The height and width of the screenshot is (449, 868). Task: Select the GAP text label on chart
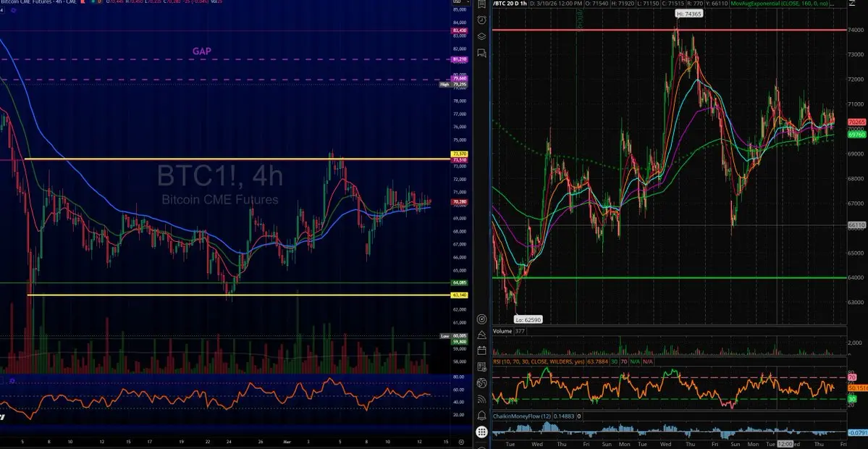click(201, 51)
